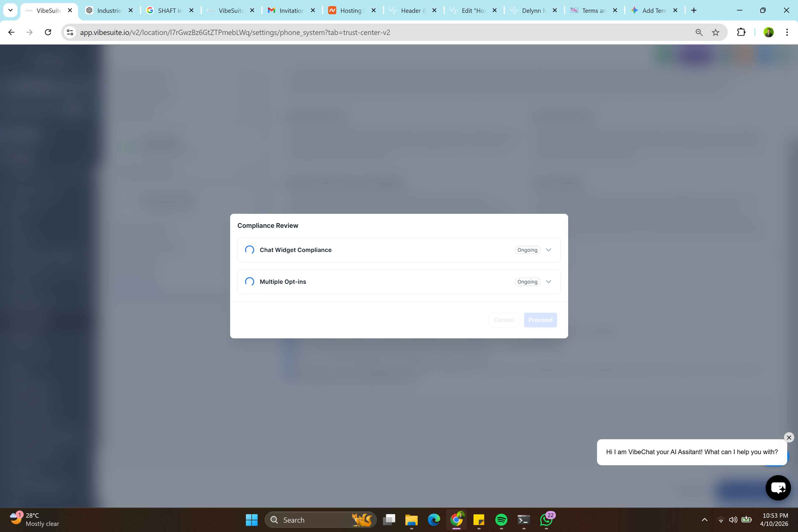Image resolution: width=798 pixels, height=532 pixels.
Task: Bookmark this page with the star icon
Action: click(715, 32)
